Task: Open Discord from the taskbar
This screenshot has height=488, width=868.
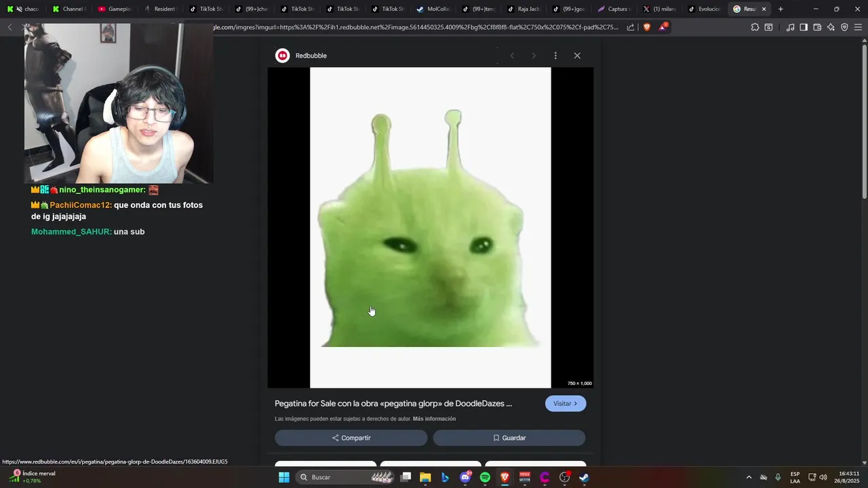Action: (x=465, y=477)
